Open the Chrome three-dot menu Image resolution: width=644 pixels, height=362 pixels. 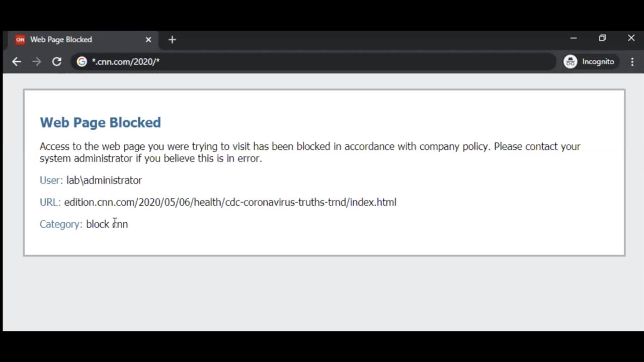pos(632,62)
